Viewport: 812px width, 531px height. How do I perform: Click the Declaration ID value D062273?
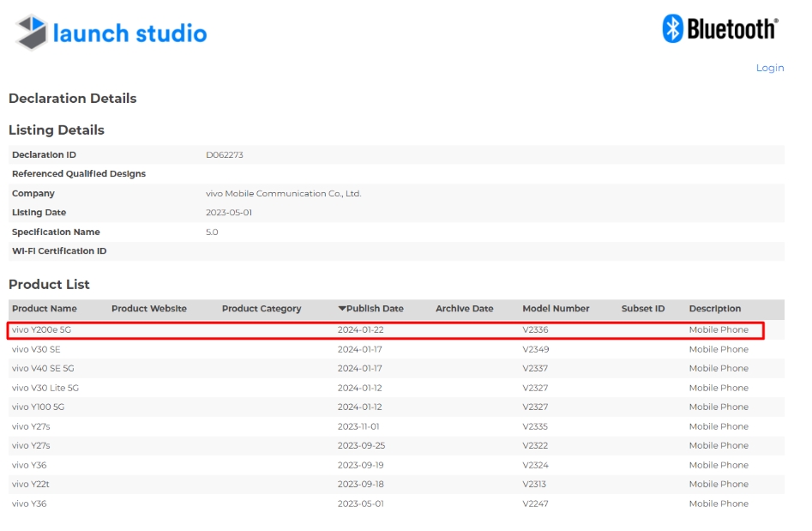[225, 155]
